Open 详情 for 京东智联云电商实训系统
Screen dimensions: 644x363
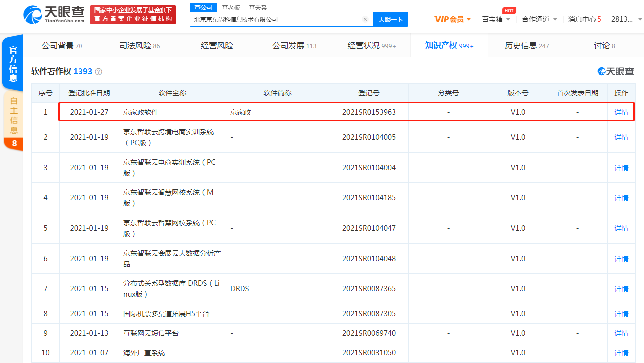pyautogui.click(x=621, y=168)
